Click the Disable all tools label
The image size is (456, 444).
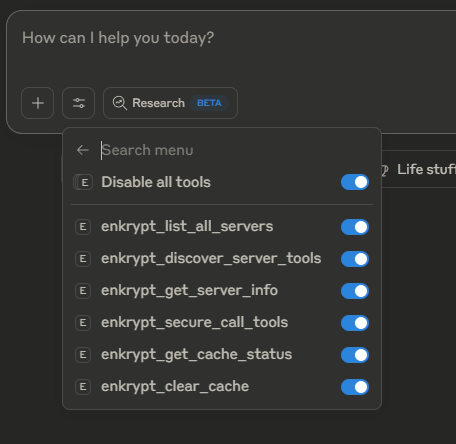pos(156,182)
